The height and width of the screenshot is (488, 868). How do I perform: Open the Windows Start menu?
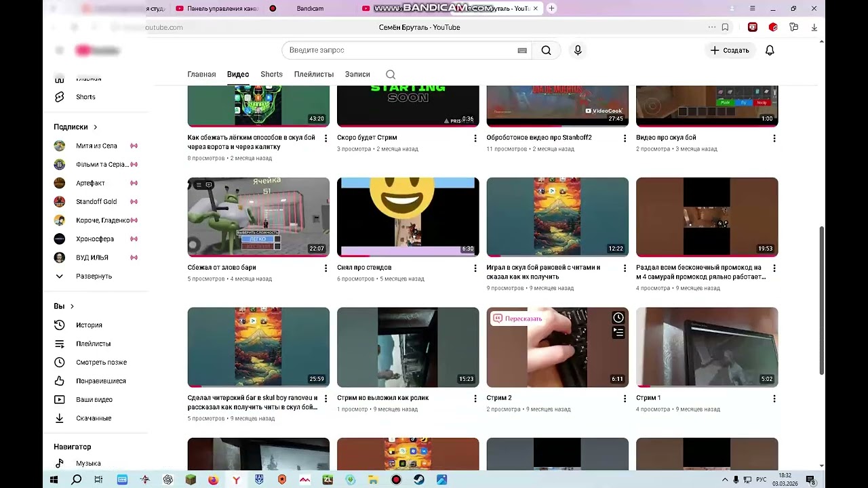click(x=54, y=480)
